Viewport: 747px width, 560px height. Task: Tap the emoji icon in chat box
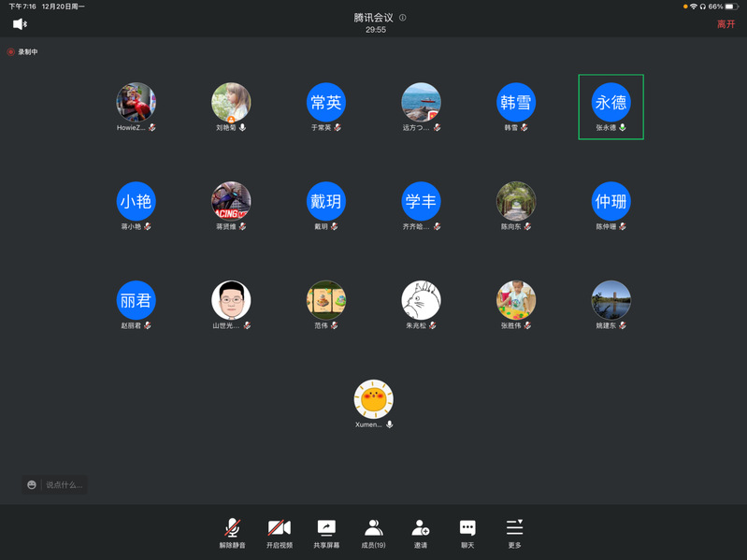[x=33, y=484]
